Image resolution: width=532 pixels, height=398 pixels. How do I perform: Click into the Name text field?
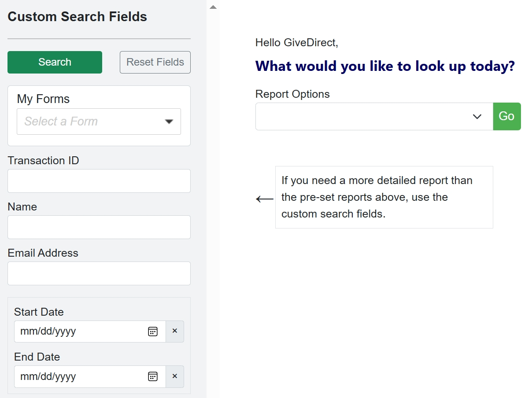(99, 227)
